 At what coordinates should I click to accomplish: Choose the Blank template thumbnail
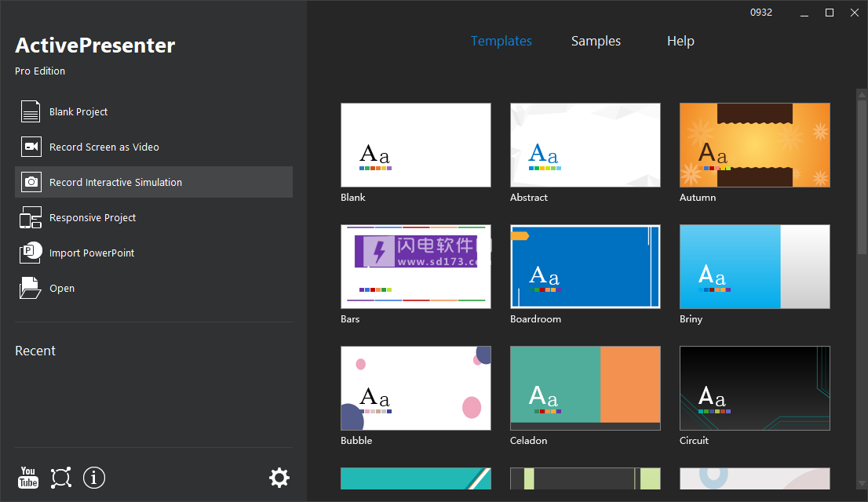[416, 144]
